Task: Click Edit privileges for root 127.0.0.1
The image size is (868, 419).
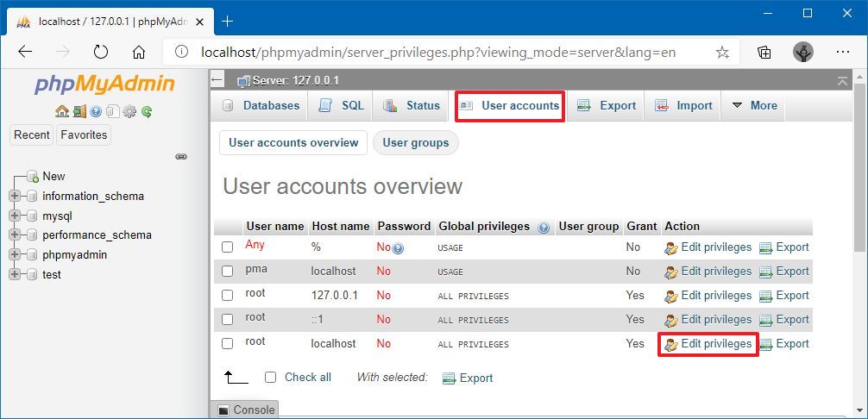Action: [x=708, y=295]
